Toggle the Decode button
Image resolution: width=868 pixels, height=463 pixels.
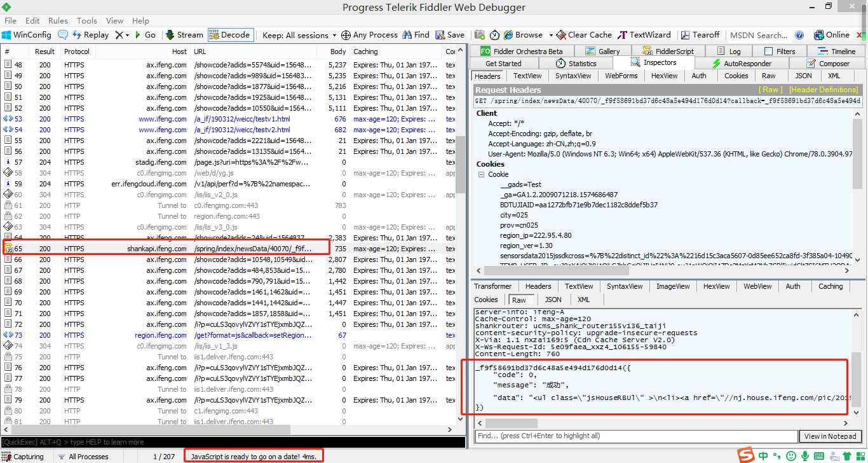[x=230, y=35]
